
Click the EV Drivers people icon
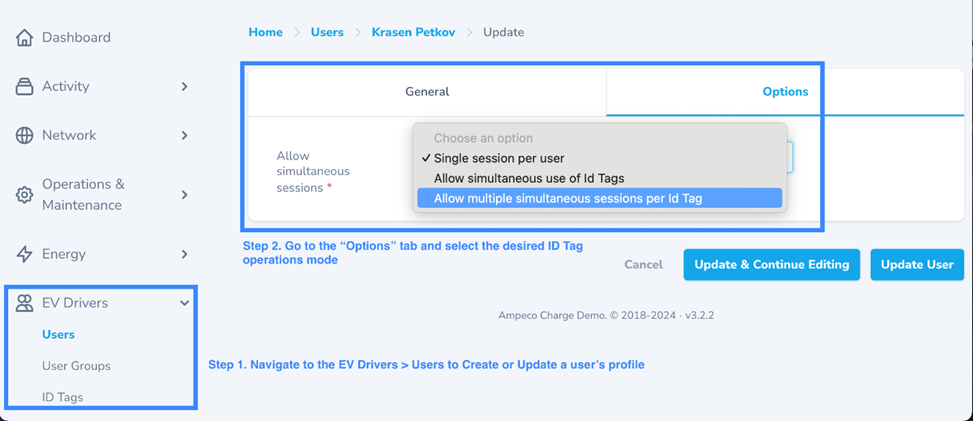coord(24,303)
